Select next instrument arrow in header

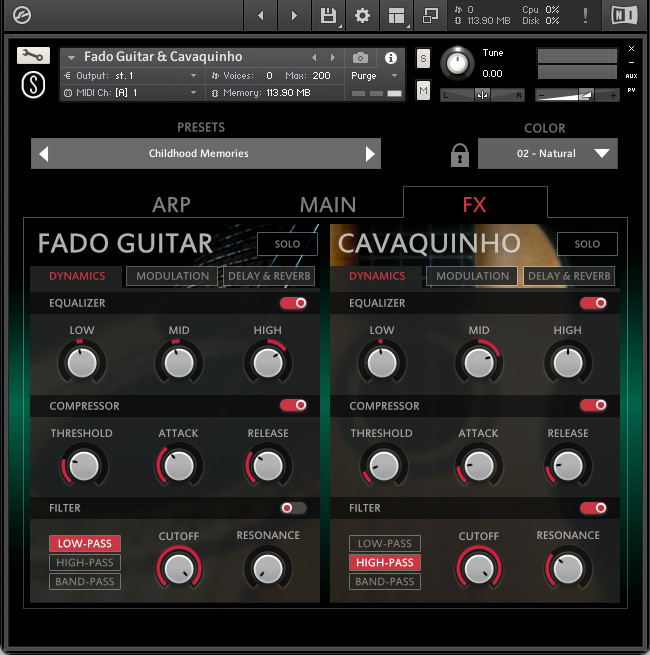click(333, 58)
